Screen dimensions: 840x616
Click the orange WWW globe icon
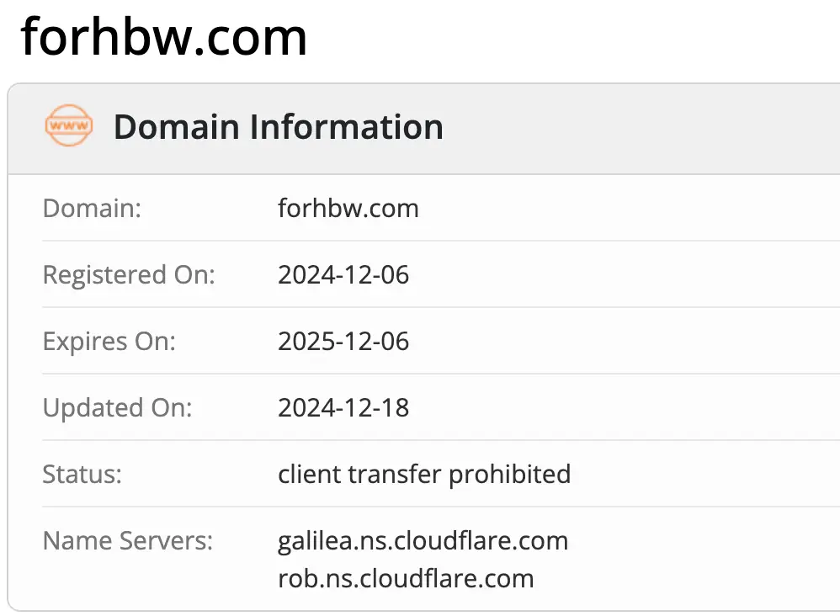tap(68, 126)
